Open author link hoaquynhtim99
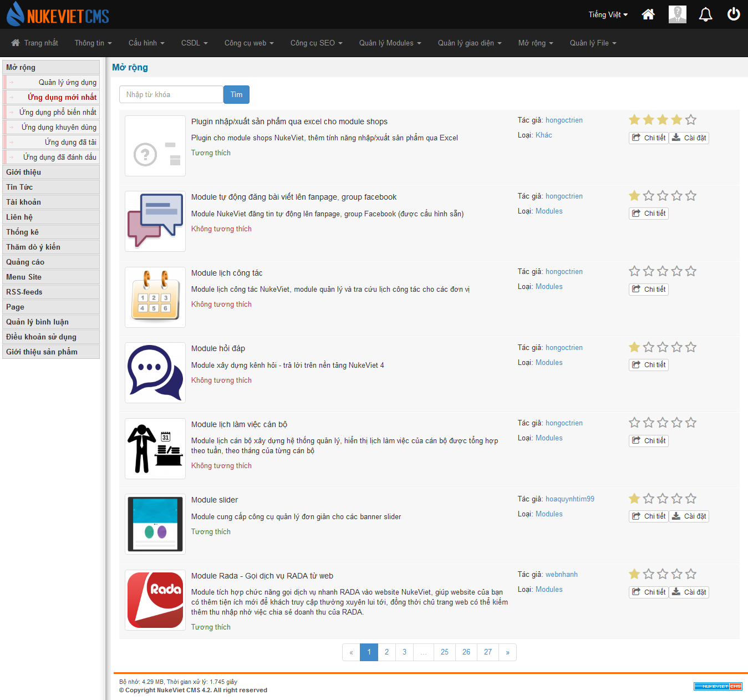748x700 pixels. [x=570, y=499]
